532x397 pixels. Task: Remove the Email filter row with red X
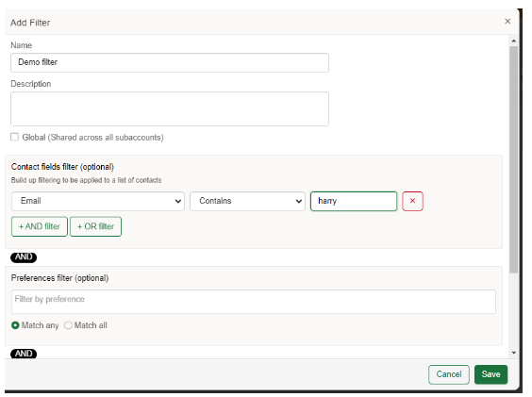point(412,201)
